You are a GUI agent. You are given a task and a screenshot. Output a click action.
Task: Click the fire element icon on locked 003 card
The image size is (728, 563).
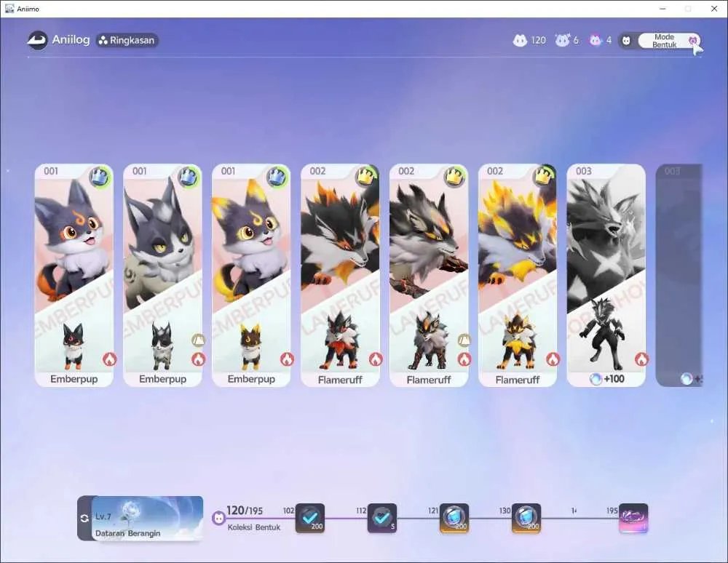pyautogui.click(x=641, y=359)
